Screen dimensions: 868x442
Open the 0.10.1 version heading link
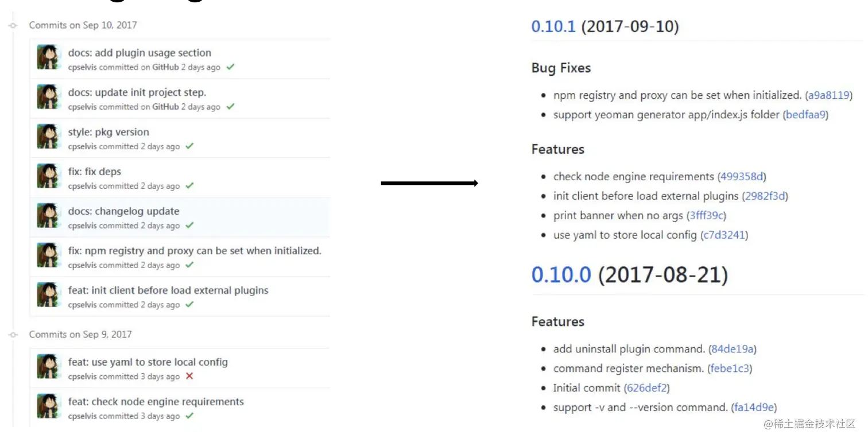[553, 26]
